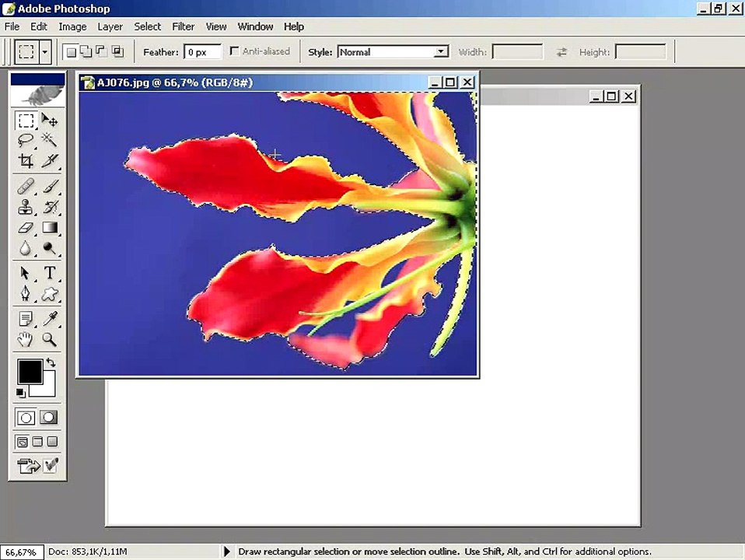745x560 pixels.
Task: Switch to Standard edit mode
Action: [x=26, y=418]
